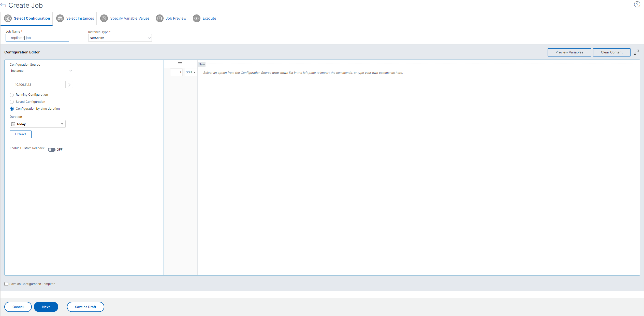Image resolution: width=644 pixels, height=316 pixels.
Task: Click the Execute code brackets icon
Action: [197, 18]
